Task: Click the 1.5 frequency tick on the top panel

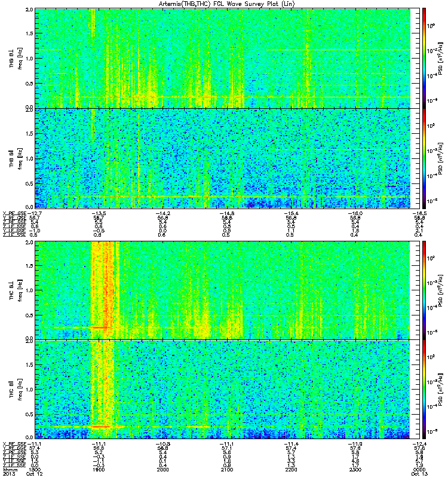Action: point(29,33)
